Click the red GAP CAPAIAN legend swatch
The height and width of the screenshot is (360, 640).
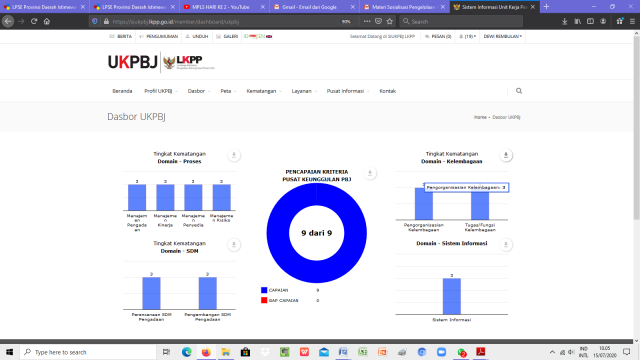pyautogui.click(x=264, y=300)
